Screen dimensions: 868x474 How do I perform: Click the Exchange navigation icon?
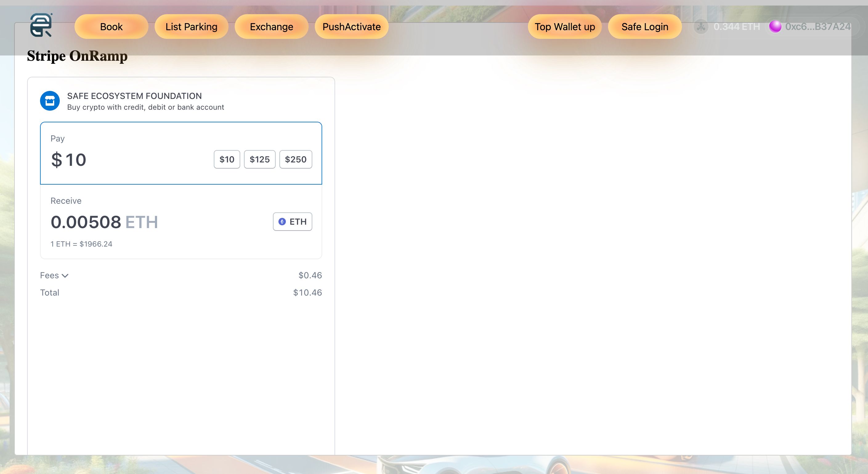point(271,26)
